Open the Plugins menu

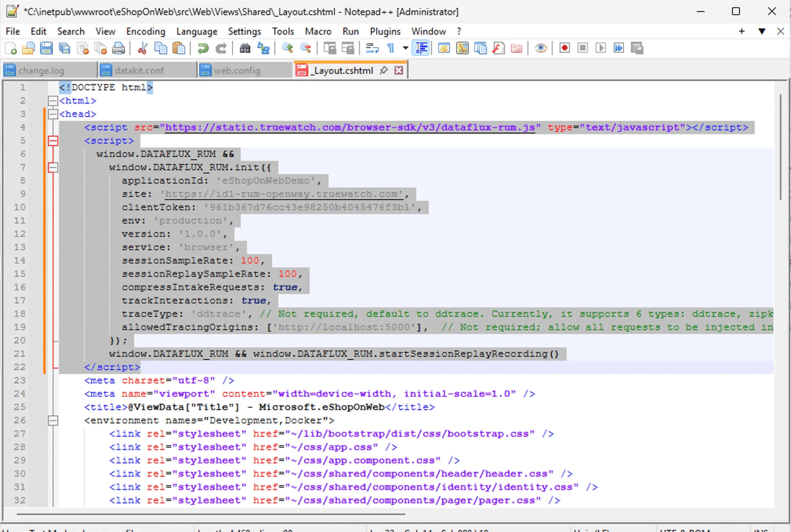[385, 31]
